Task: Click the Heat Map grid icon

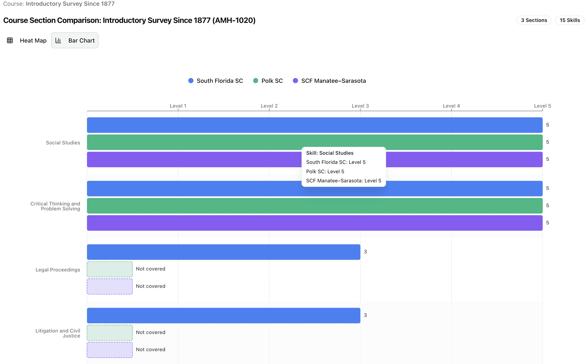Action: (x=10, y=40)
